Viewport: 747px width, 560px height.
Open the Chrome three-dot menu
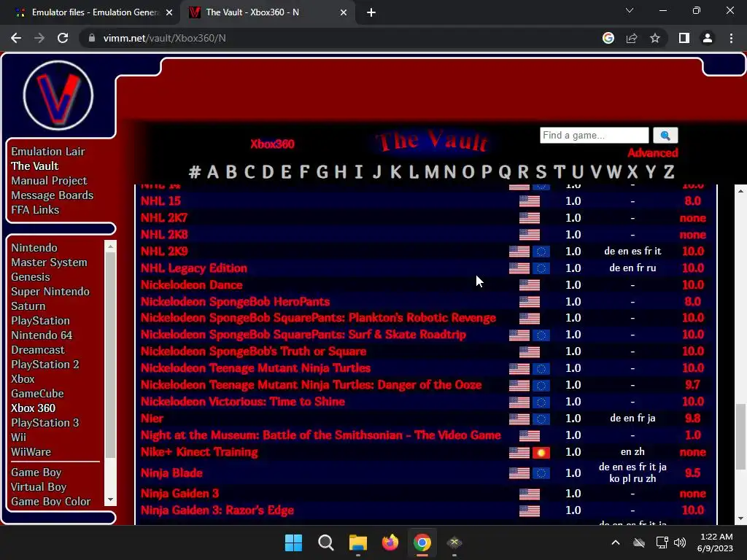click(731, 38)
